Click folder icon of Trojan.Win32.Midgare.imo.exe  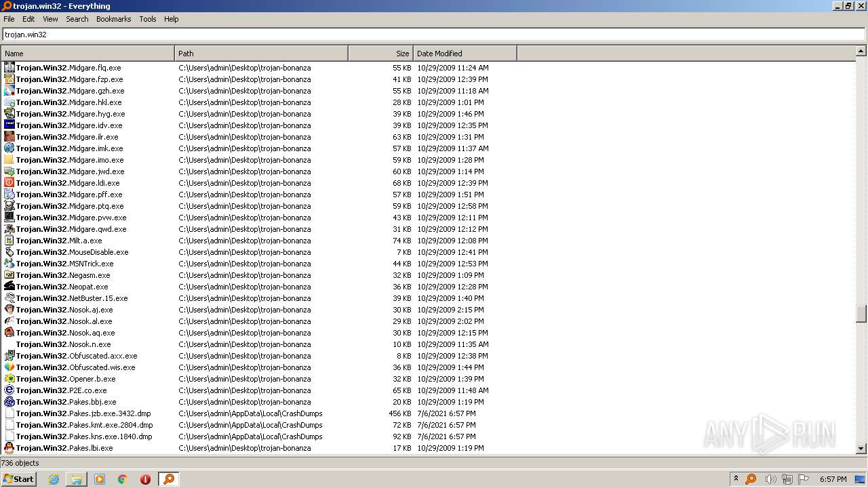pyautogui.click(x=9, y=160)
